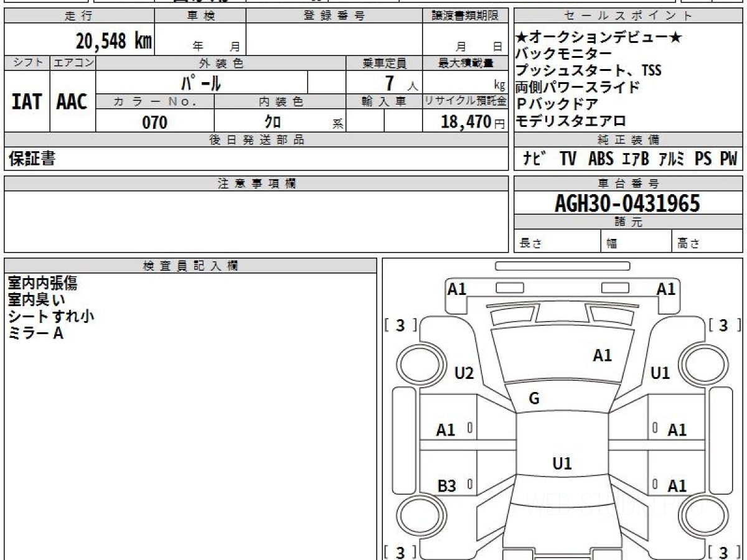Viewport: 747px width, 560px height.
Task: Select the color number 070
Action: pos(155,122)
